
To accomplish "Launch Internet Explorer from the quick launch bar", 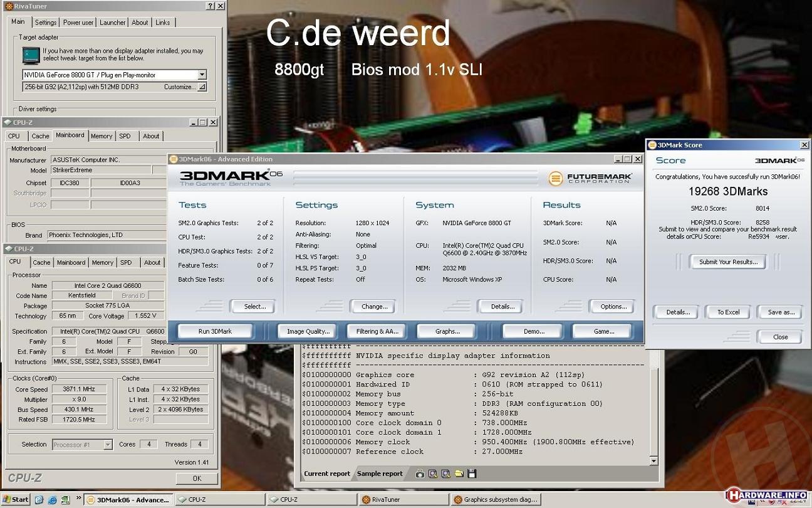I will (x=53, y=500).
